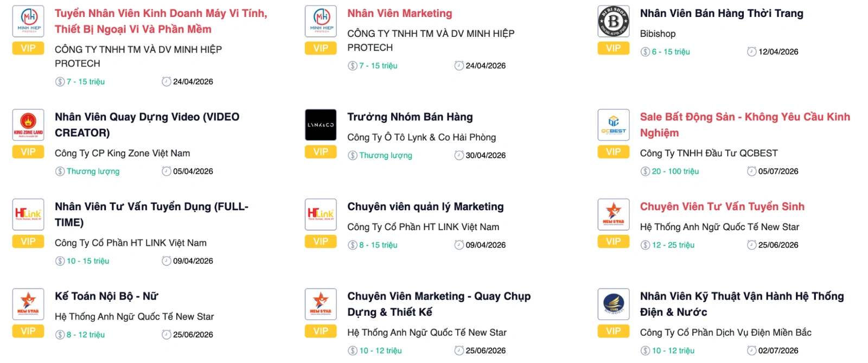This screenshot has height=363, width=868.
Task: Click the King Zone Việt Nam logo
Action: tap(28, 125)
